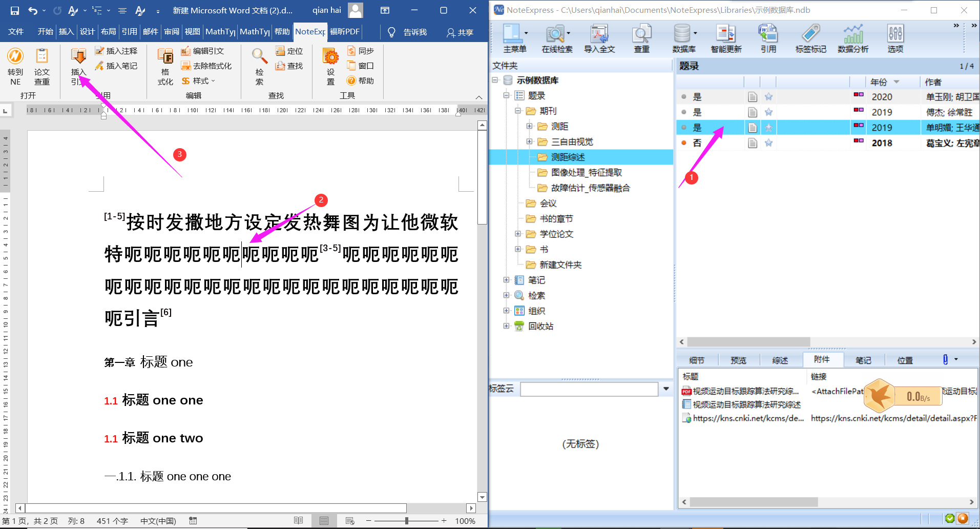Toggle the favorite star on the 2020 record
Image resolution: width=980 pixels, height=529 pixels.
point(768,96)
